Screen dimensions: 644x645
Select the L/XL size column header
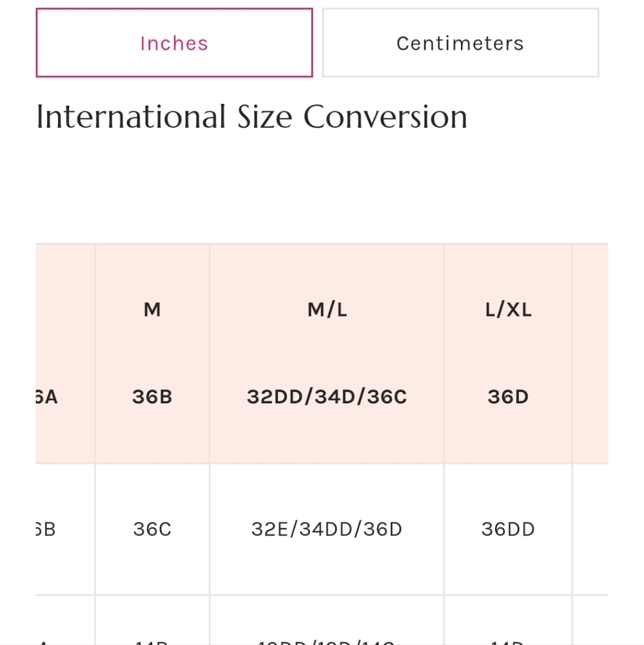(x=508, y=310)
